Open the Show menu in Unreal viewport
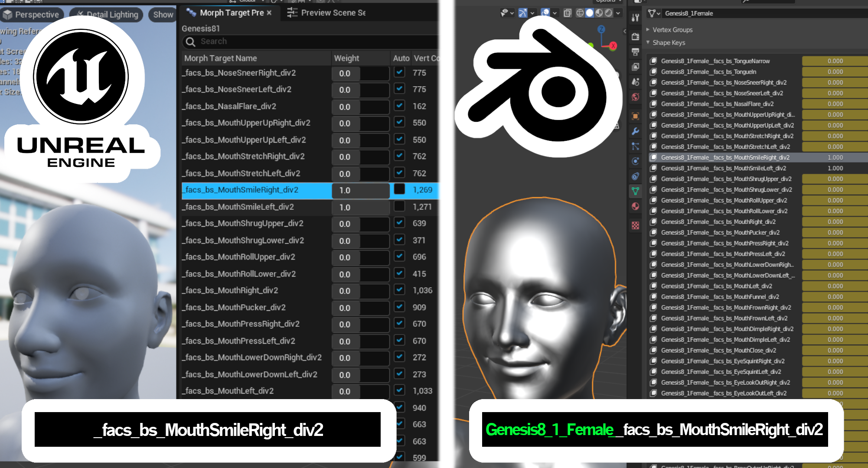 [163, 15]
